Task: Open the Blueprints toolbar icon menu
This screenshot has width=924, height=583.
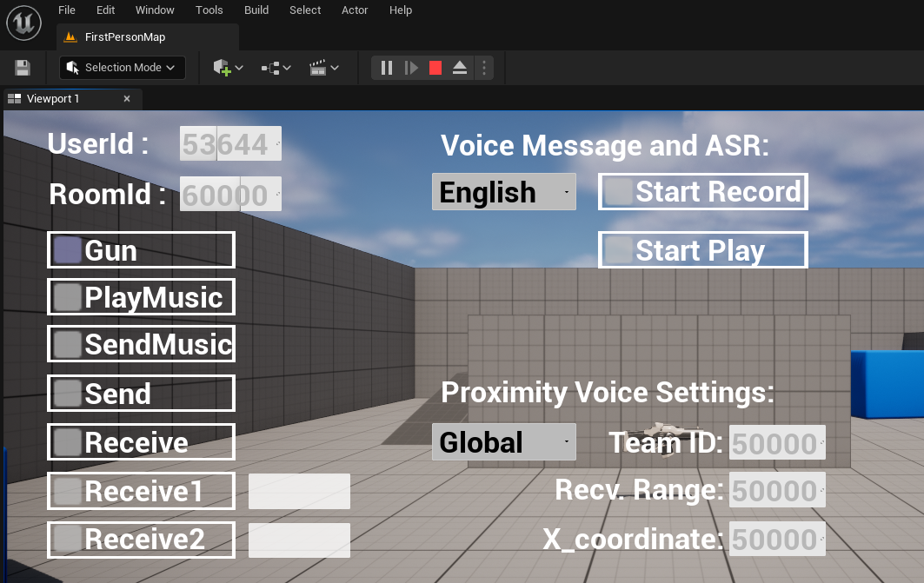Action: (276, 68)
